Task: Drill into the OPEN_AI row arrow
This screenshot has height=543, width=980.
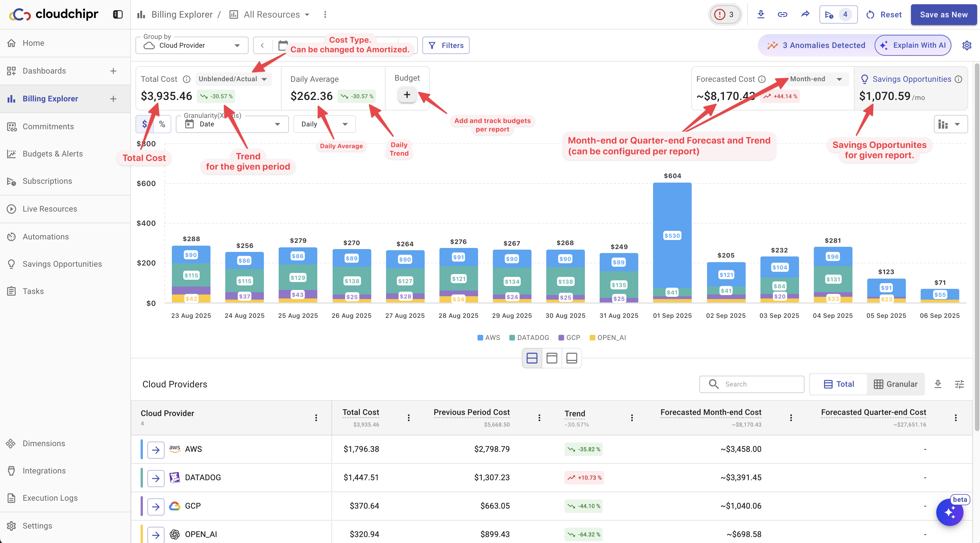Action: coord(156,535)
